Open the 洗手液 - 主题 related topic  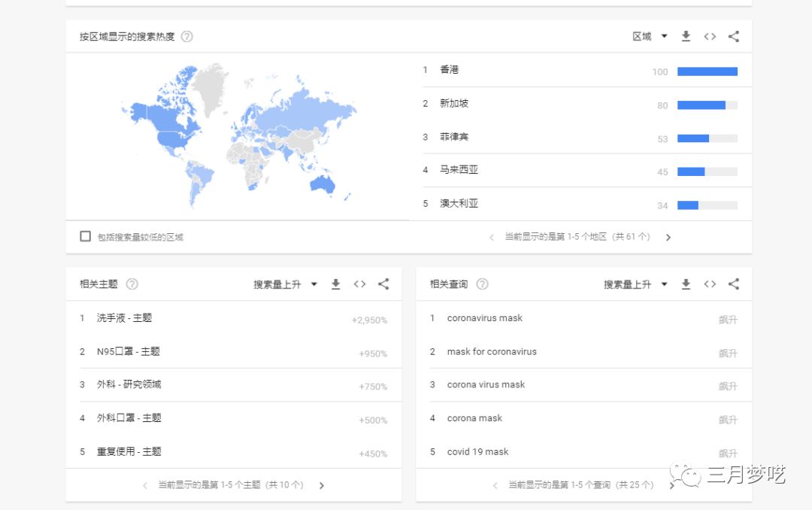(x=124, y=318)
